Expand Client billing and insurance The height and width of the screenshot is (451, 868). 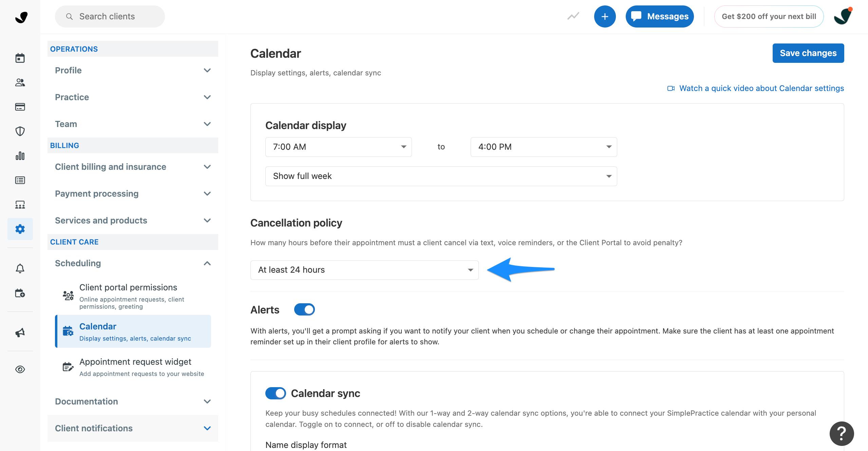coord(133,167)
